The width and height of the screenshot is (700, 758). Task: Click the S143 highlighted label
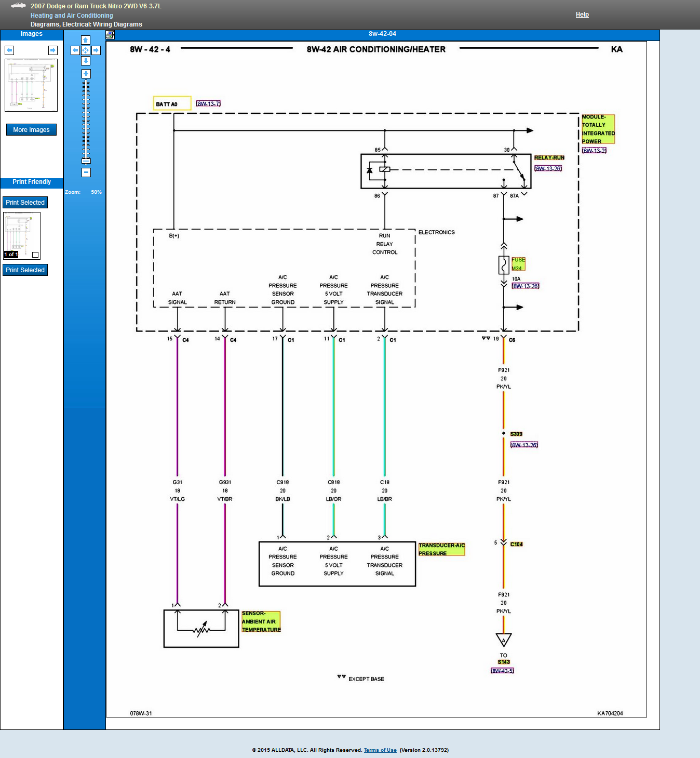[504, 662]
